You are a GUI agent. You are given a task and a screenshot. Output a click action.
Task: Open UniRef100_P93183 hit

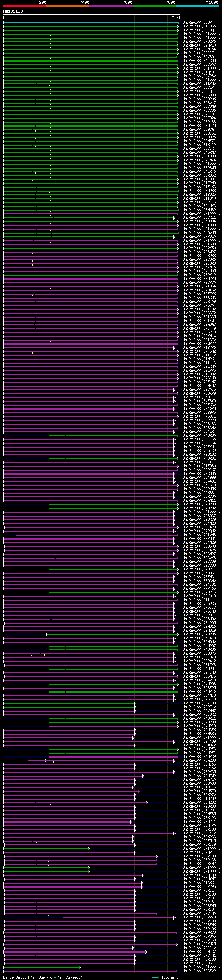[199, 424]
